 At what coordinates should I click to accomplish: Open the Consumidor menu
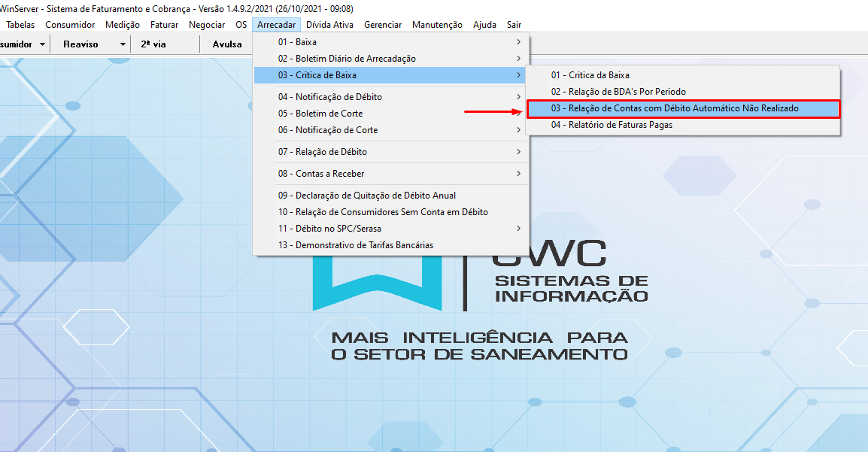(70, 24)
